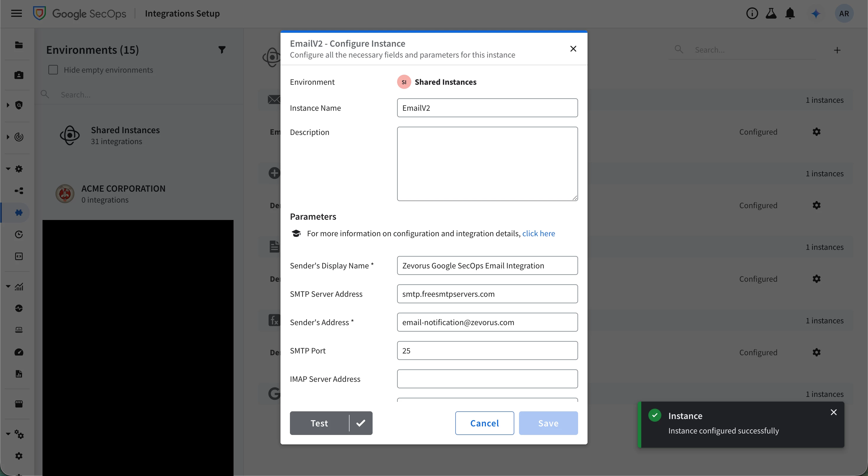Click the Google SecOps shield logo

click(x=40, y=14)
